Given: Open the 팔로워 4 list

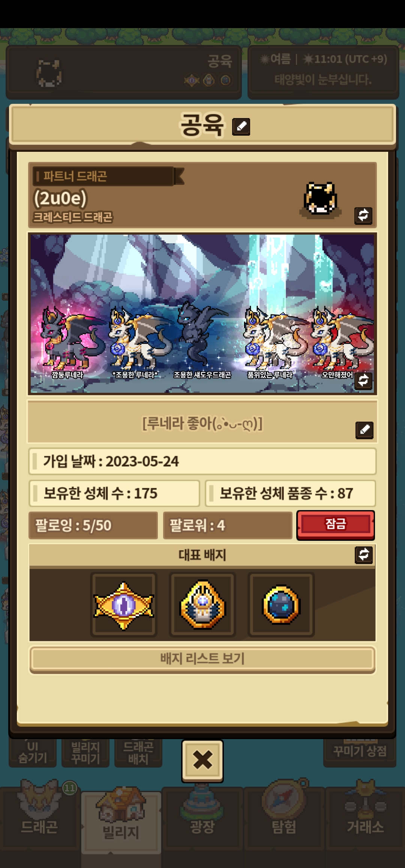Looking at the screenshot, I should coord(228,525).
